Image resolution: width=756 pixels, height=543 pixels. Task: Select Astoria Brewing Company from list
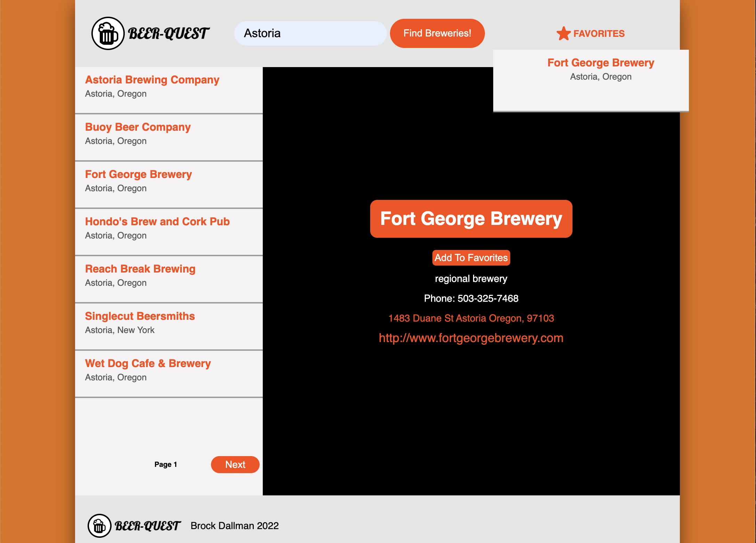pyautogui.click(x=153, y=79)
